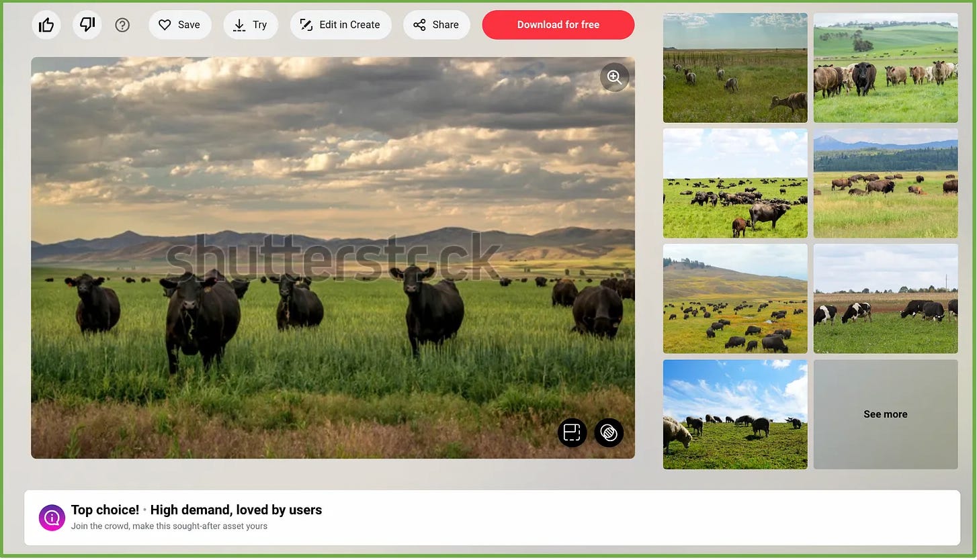The image size is (977, 560).
Task: Click the Try download preview button
Action: pyautogui.click(x=251, y=25)
